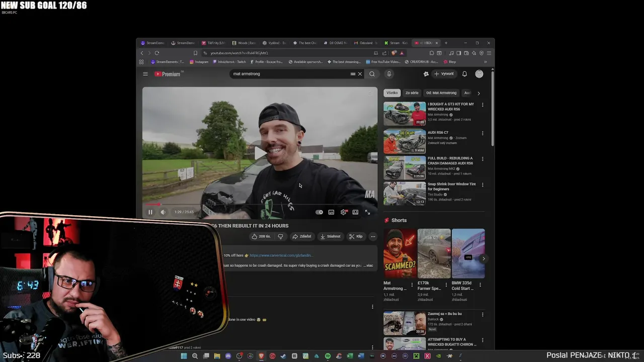Open Spotify from the taskbar

click(x=328, y=356)
